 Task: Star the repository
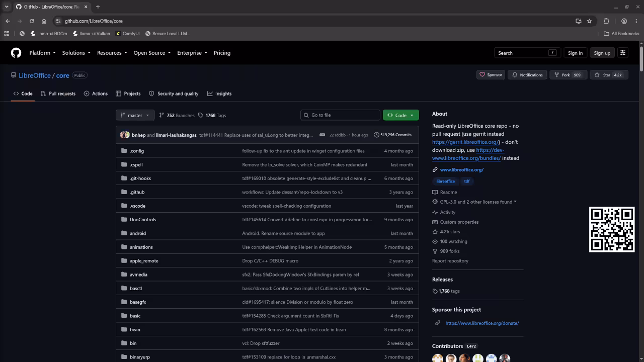tap(609, 75)
